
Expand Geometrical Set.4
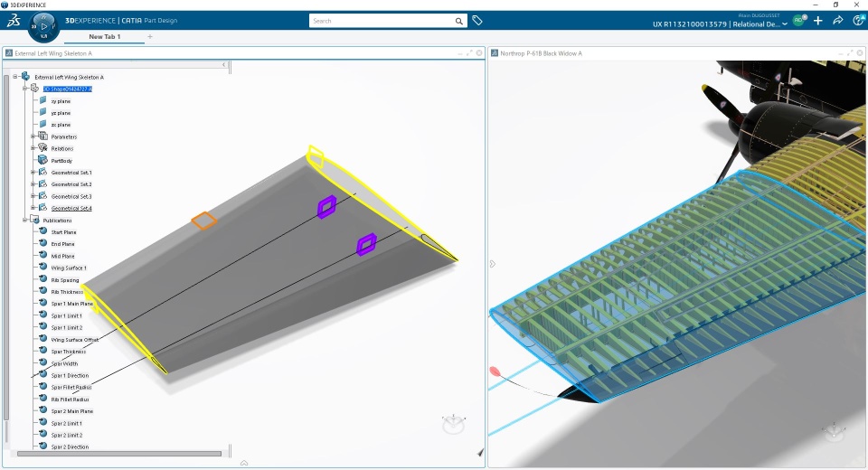[x=33, y=208]
